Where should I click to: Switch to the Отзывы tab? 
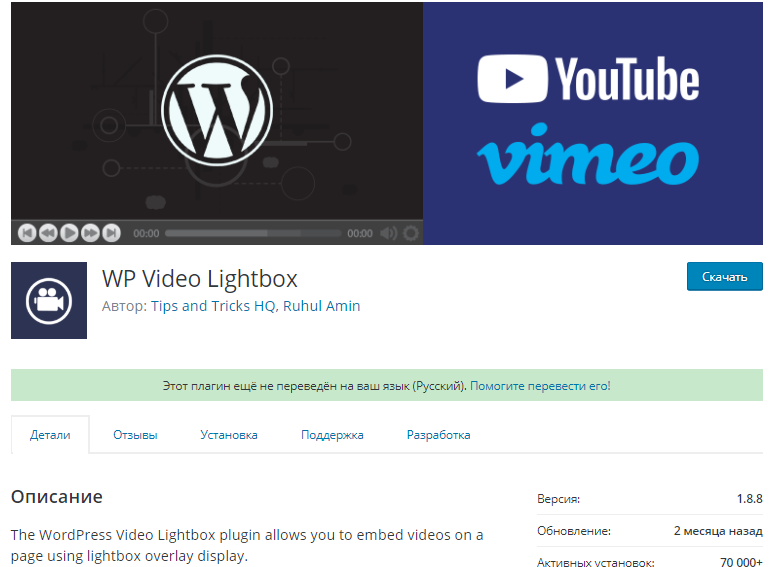pyautogui.click(x=135, y=435)
